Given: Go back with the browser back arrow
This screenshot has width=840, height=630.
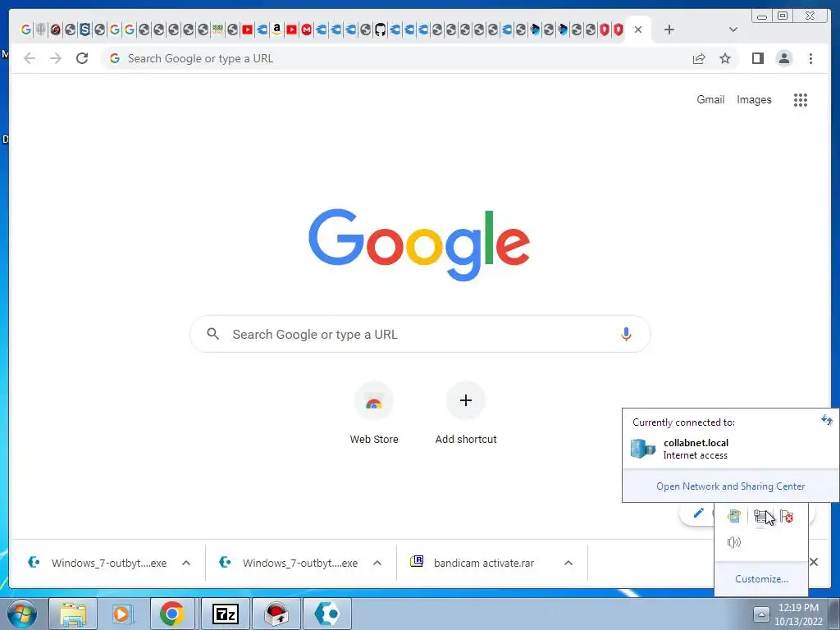Looking at the screenshot, I should 30,58.
